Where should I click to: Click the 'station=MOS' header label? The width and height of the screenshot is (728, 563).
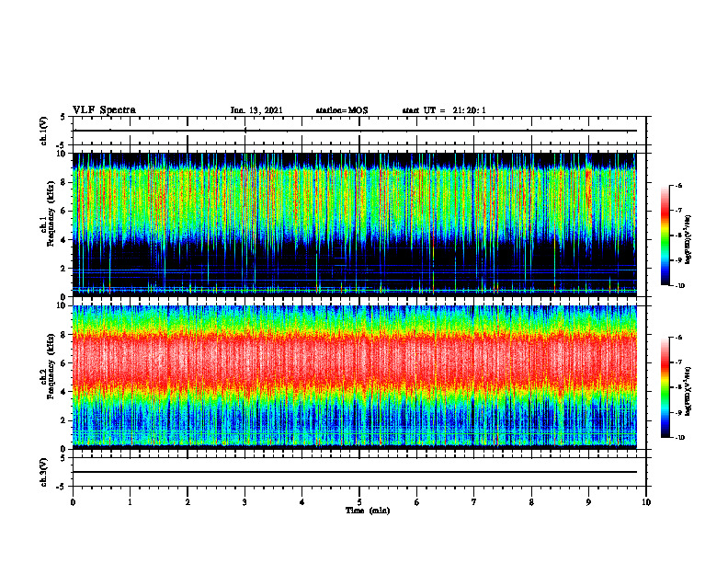point(342,110)
